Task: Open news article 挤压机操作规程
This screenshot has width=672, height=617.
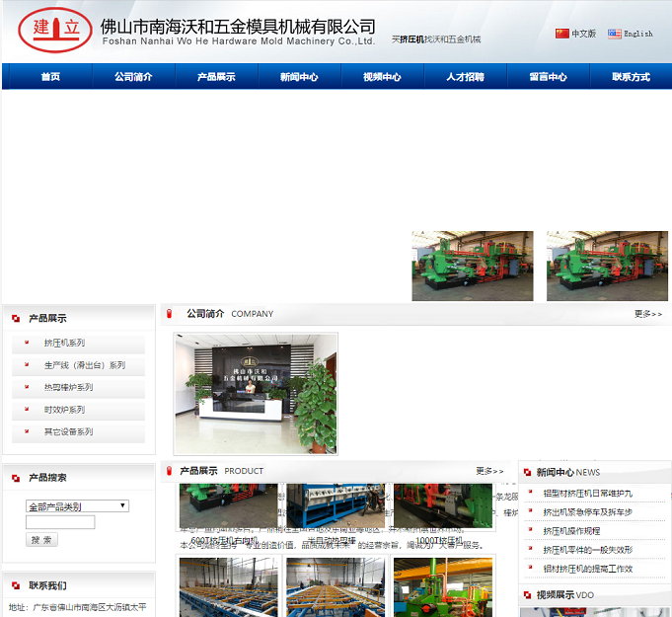Action: pos(571,530)
